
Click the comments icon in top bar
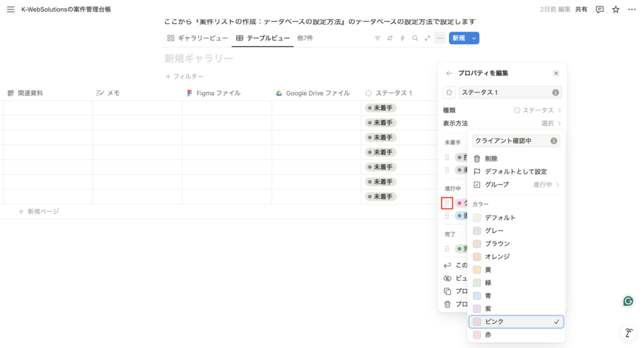[599, 9]
